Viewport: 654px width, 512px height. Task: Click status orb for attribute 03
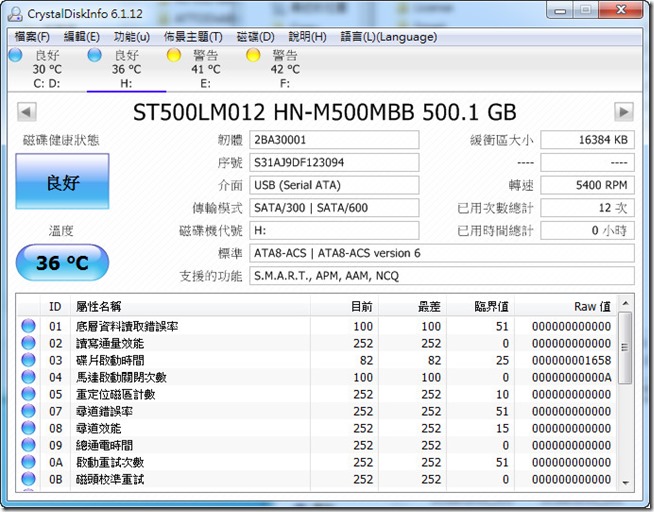click(28, 360)
